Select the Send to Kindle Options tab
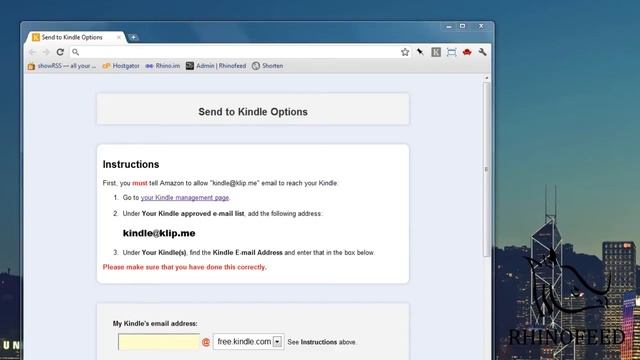 tap(76, 37)
